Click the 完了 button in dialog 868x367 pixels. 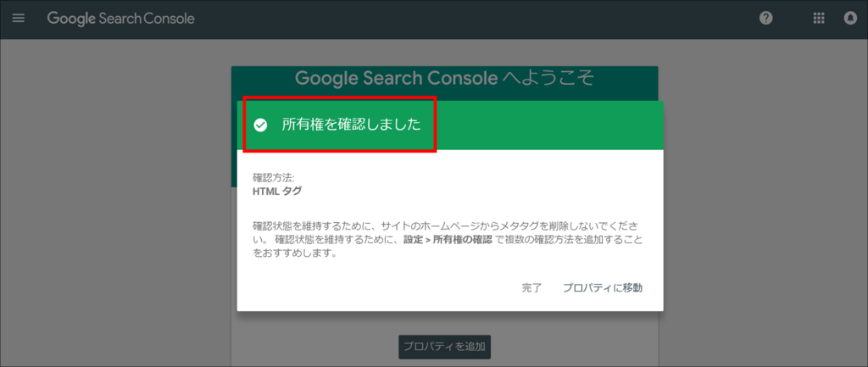point(531,288)
